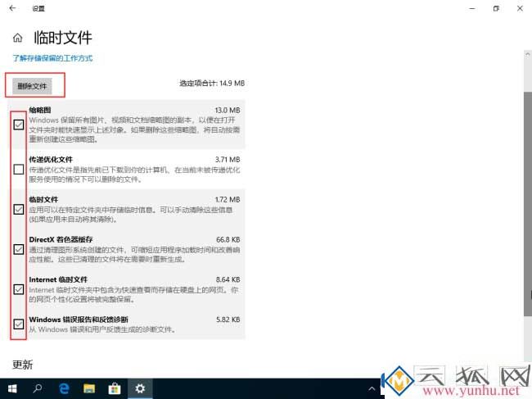Click Windows 错误报告和反馈诊断 title

click(79, 320)
